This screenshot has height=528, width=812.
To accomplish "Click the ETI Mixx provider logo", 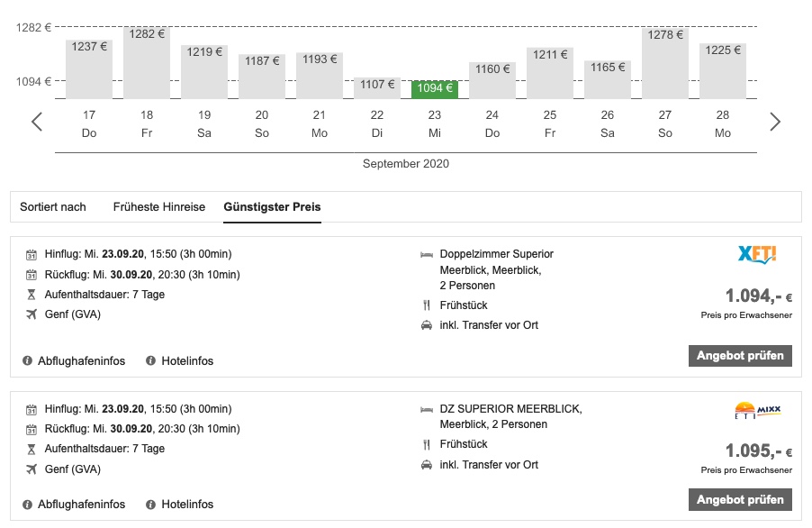I will [757, 411].
